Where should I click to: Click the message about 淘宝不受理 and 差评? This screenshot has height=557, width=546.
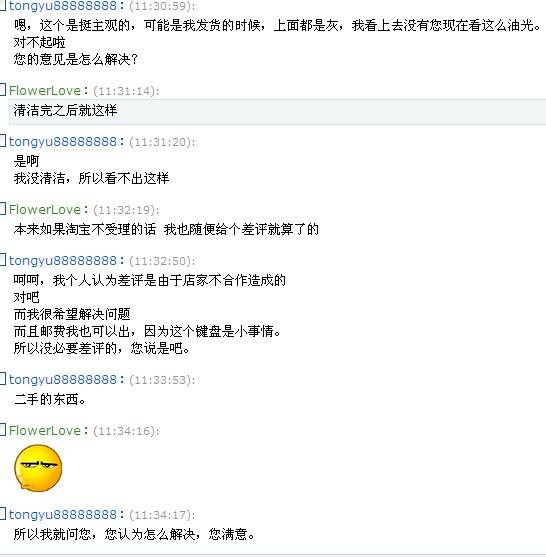pos(166,229)
